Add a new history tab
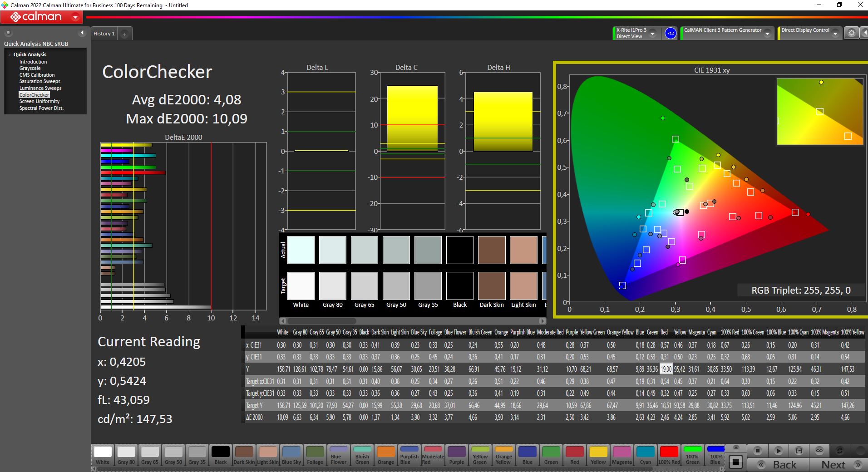The width and height of the screenshot is (868, 472). (124, 34)
